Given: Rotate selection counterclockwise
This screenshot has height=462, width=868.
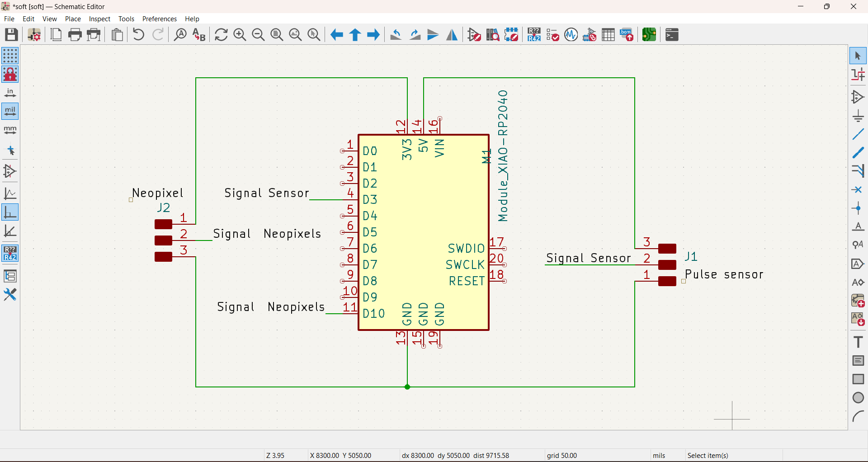Looking at the screenshot, I should click(x=396, y=35).
